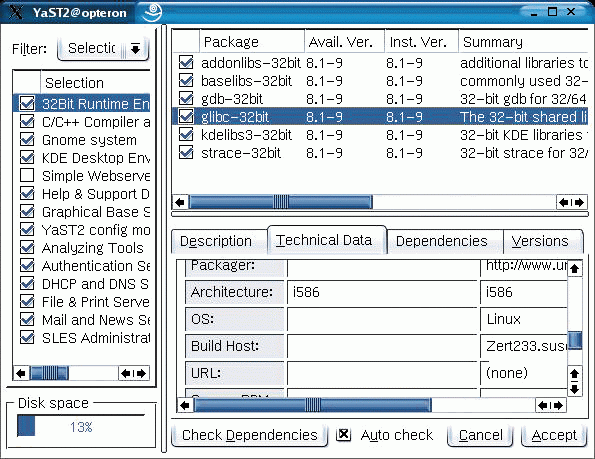Click the SuSE swirl logo in the title bar
This screenshot has height=459, width=595.
click(x=153, y=12)
